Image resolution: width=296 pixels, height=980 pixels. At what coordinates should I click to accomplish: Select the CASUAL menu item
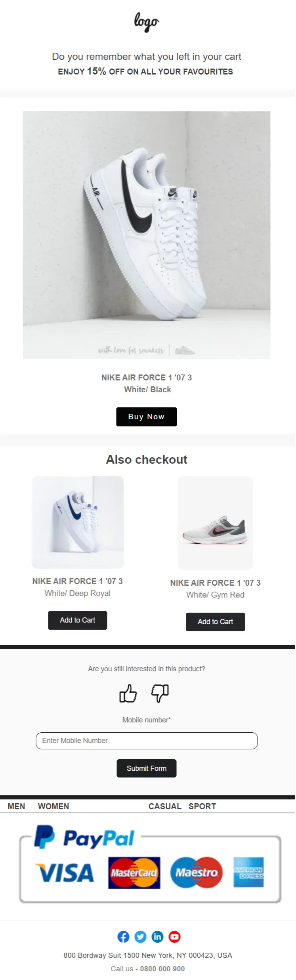(x=165, y=806)
